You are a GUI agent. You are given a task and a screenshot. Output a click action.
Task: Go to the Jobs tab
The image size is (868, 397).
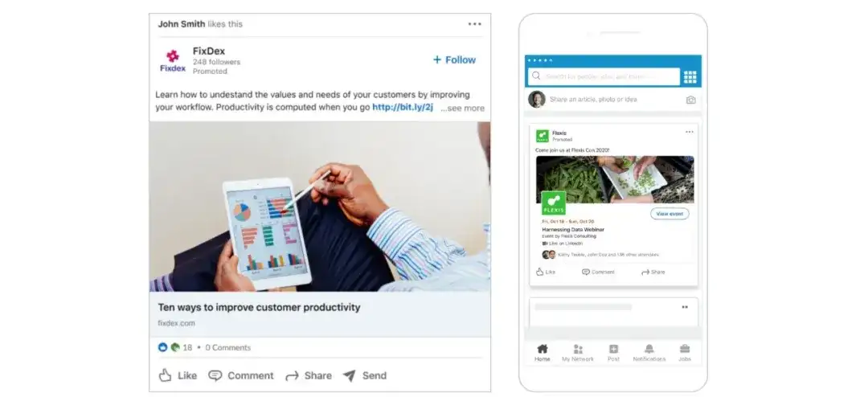coord(685,353)
